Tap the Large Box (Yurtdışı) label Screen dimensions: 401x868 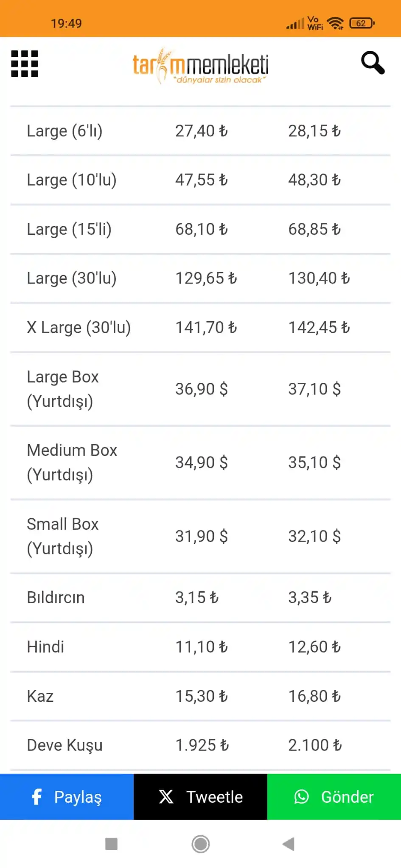click(63, 389)
